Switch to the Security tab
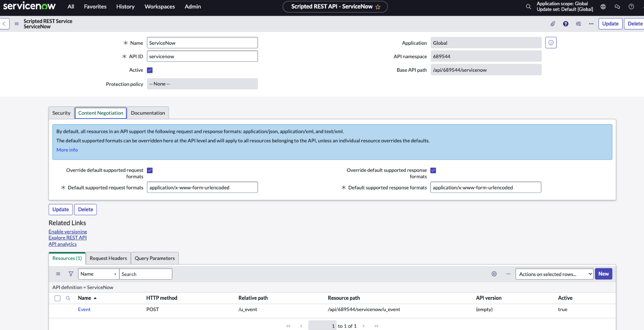 coord(61,113)
